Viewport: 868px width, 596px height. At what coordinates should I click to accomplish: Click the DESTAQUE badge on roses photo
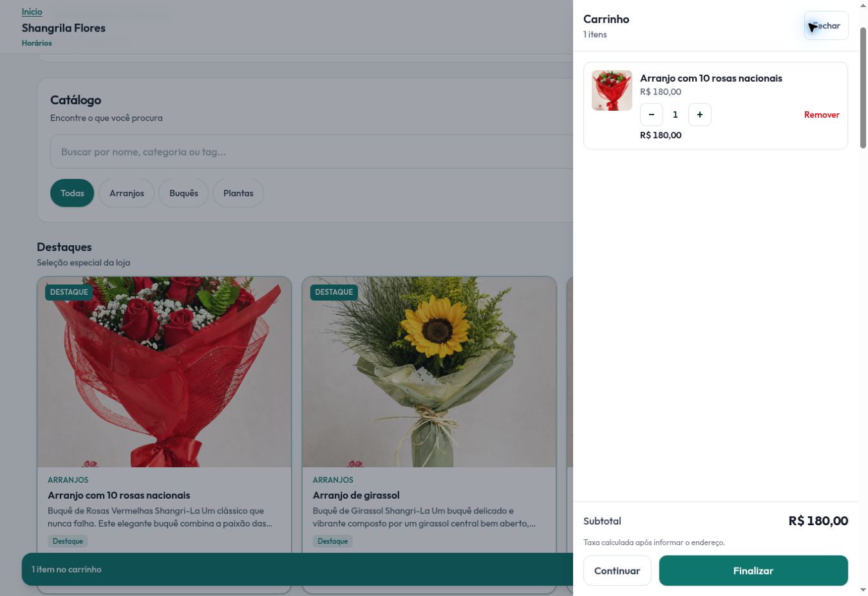(x=69, y=292)
